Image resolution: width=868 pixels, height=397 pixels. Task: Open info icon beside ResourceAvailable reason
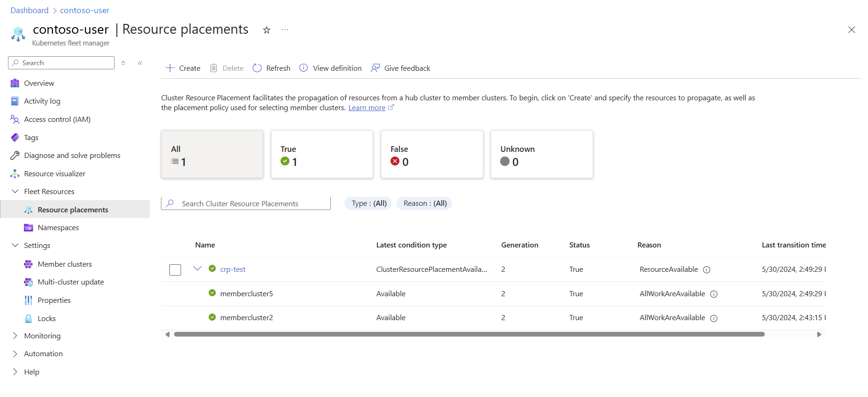click(707, 270)
